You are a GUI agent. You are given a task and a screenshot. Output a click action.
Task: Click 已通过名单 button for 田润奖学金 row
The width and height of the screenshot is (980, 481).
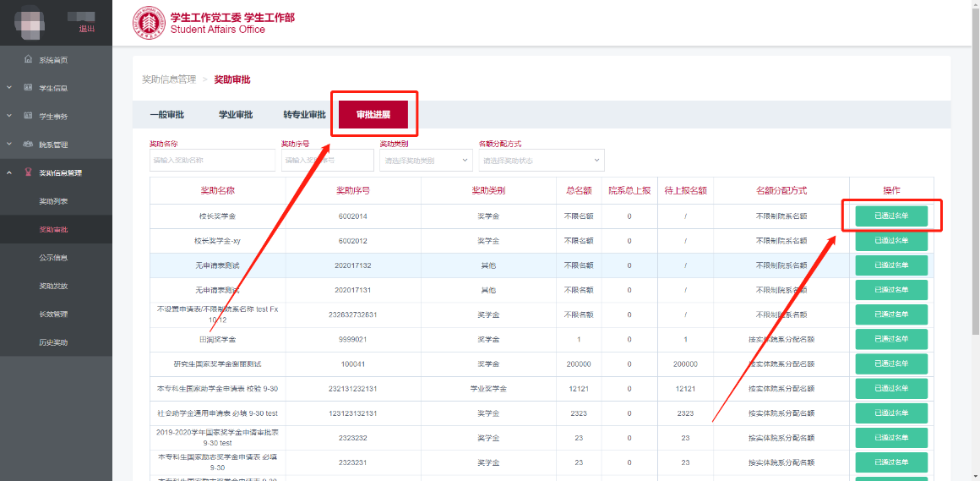click(x=891, y=339)
